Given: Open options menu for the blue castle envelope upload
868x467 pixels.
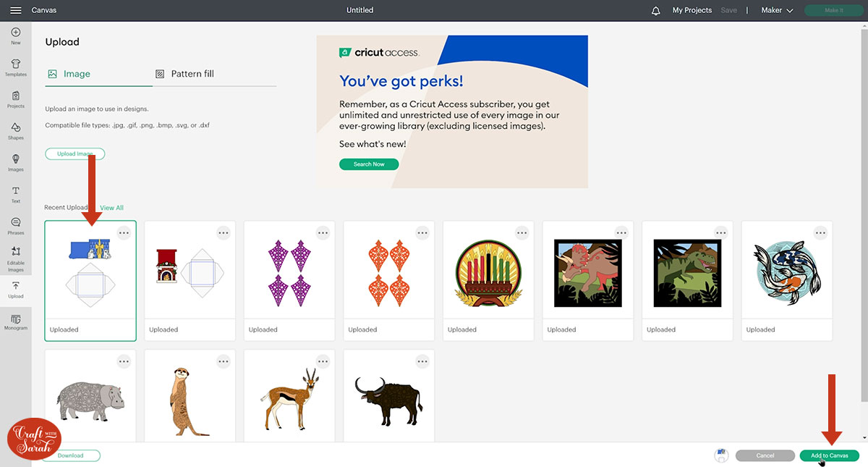Looking at the screenshot, I should click(124, 233).
